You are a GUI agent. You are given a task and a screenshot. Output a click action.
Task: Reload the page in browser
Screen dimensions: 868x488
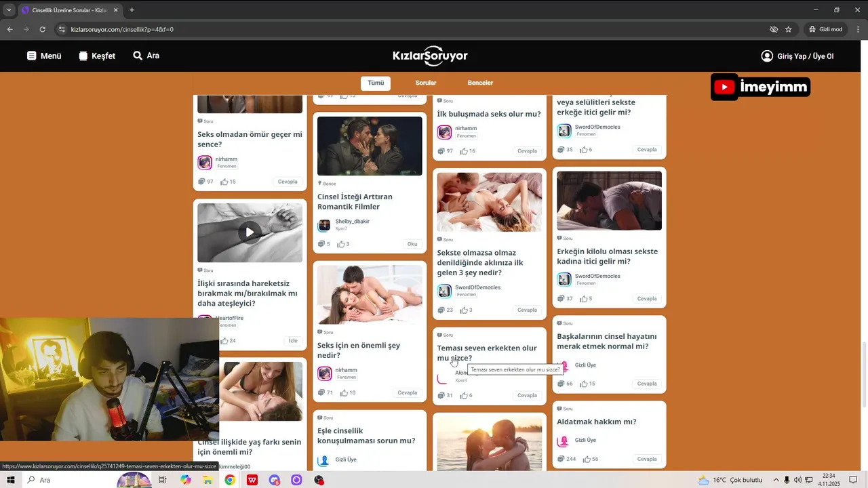(x=42, y=29)
